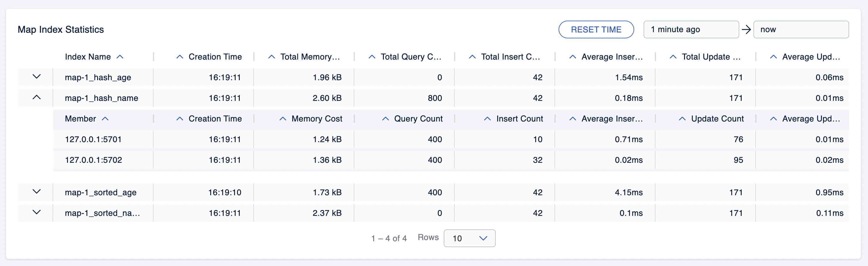
Task: Click the RESET TIME button
Action: click(x=596, y=29)
